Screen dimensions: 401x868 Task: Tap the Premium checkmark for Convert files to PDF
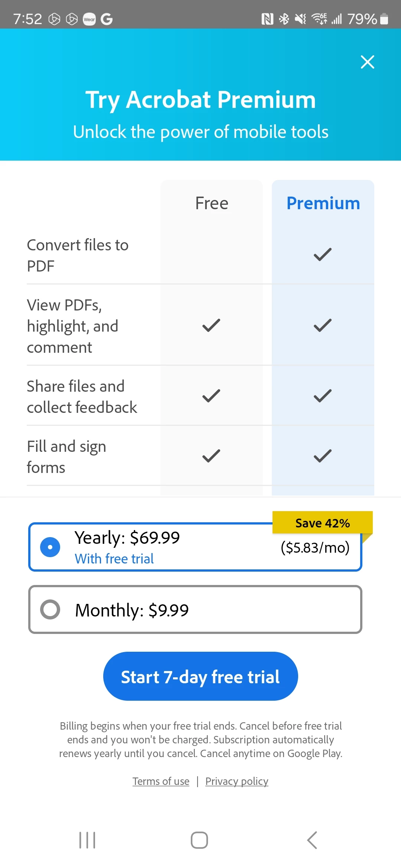tap(323, 254)
